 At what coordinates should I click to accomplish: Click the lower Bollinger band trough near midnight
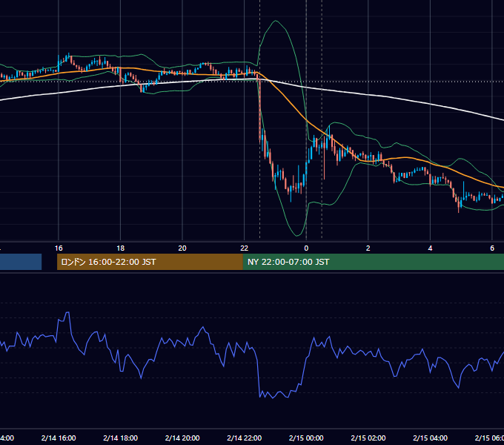[297, 235]
